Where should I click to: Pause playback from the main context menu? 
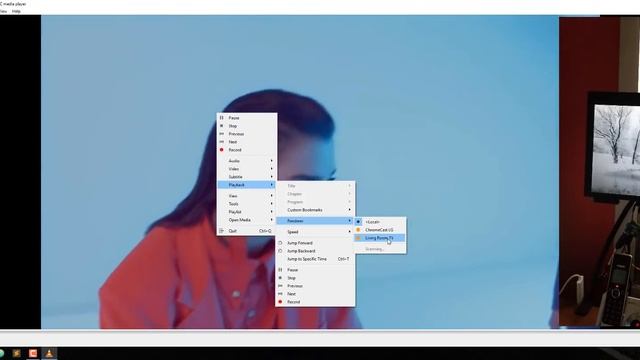(247, 118)
